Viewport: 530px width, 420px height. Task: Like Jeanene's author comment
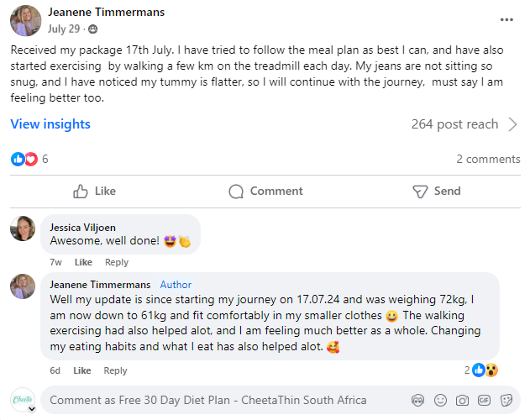pos(82,370)
